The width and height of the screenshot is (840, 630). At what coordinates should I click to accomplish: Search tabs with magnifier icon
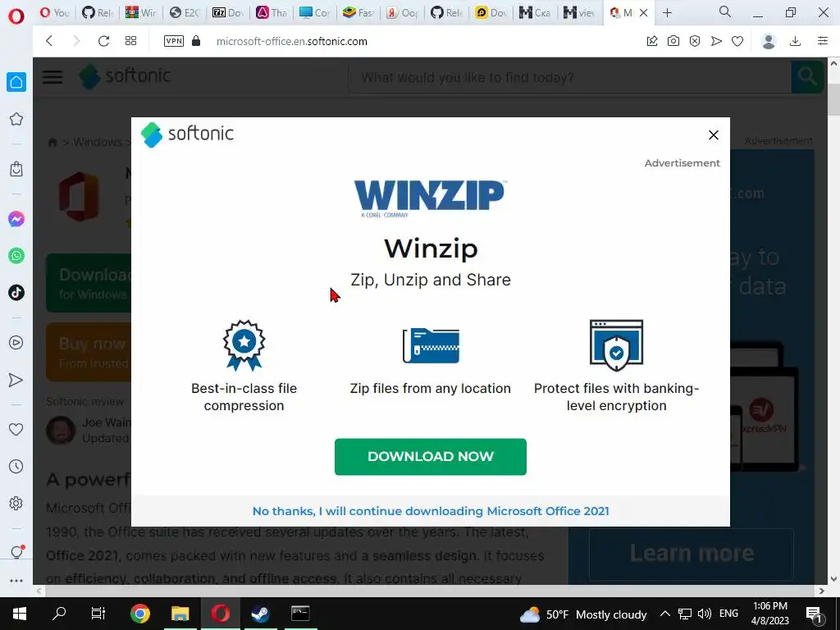click(725, 12)
